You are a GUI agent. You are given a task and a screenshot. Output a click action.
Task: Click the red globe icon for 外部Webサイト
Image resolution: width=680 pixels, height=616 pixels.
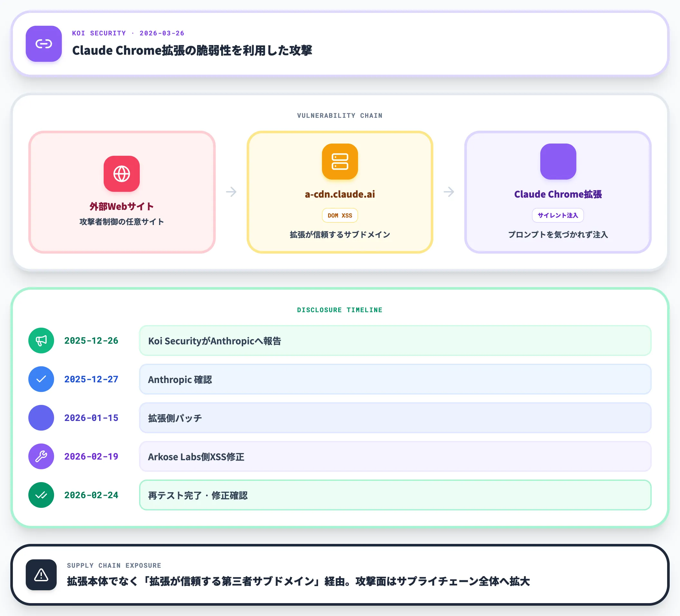point(122,174)
